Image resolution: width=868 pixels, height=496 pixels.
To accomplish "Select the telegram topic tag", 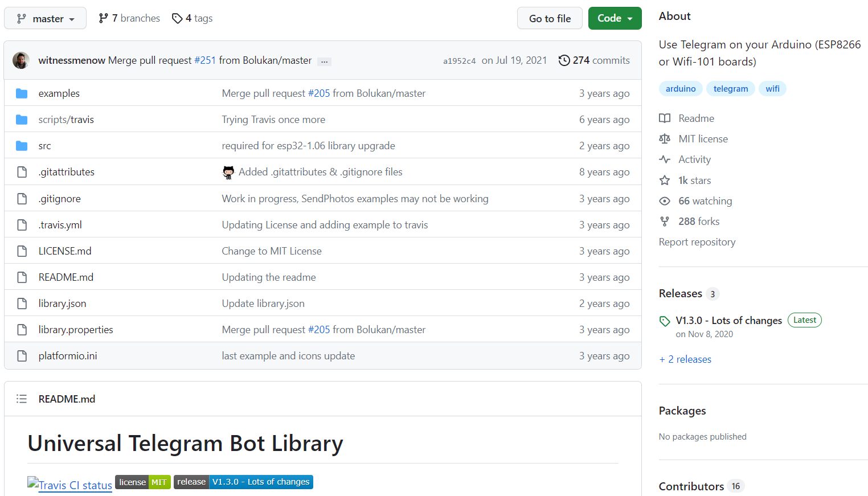I will [731, 89].
